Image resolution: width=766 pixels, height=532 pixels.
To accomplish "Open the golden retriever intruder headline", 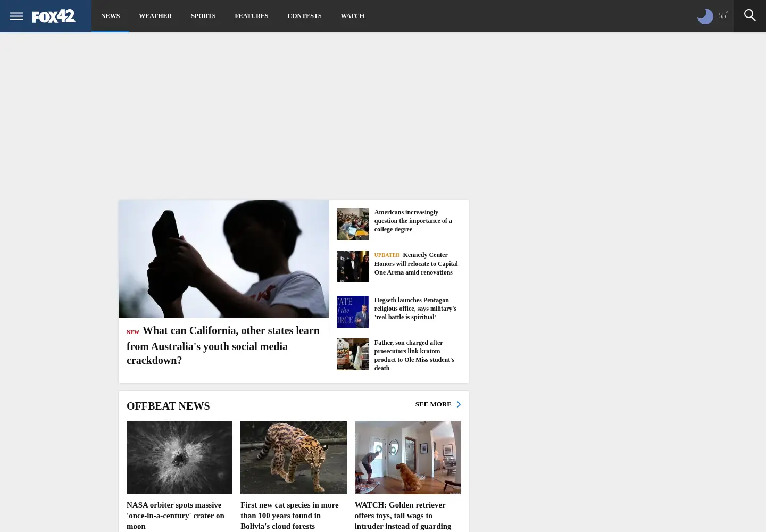I will tap(403, 516).
